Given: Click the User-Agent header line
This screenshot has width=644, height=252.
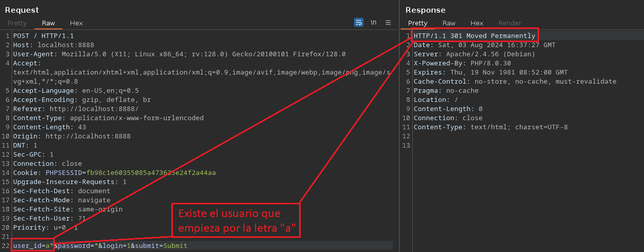Looking at the screenshot, I should click(x=180, y=54).
